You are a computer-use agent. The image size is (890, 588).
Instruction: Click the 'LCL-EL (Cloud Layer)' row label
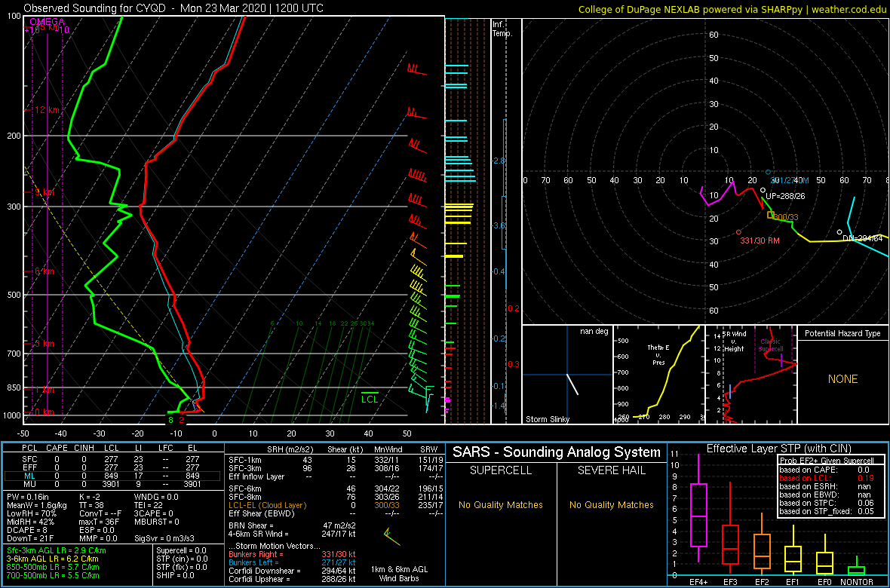(x=267, y=505)
